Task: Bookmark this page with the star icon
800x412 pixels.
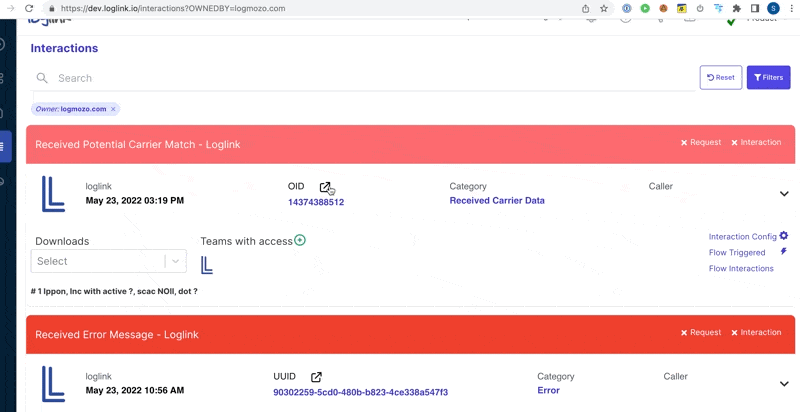Action: (604, 9)
